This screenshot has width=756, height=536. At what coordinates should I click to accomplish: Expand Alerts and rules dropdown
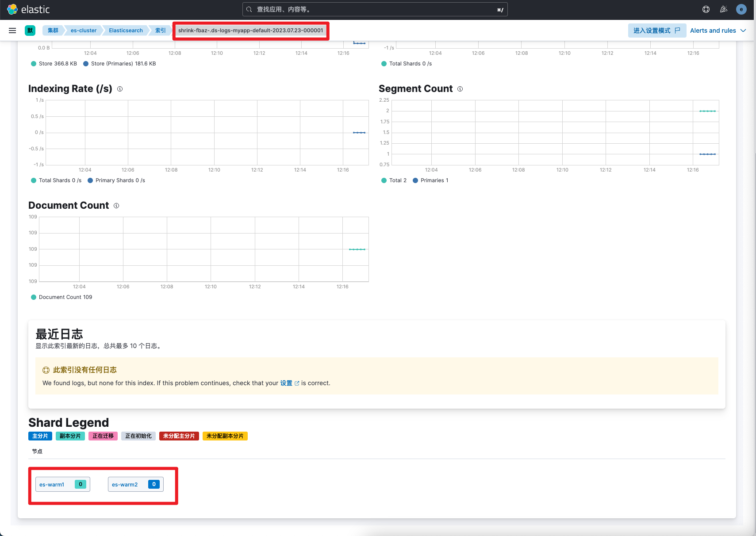(x=718, y=31)
